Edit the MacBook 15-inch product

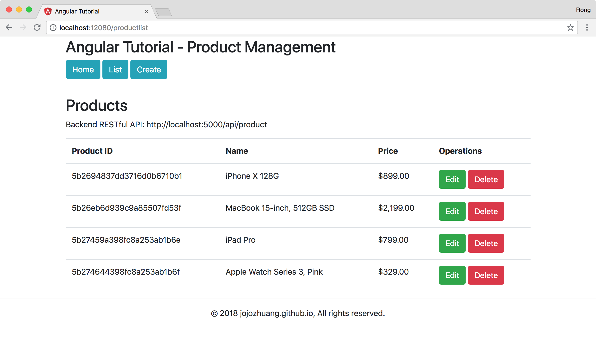pyautogui.click(x=452, y=211)
